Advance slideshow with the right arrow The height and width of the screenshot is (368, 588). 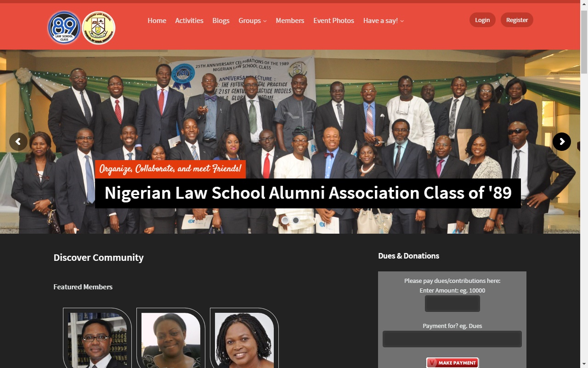tap(562, 142)
